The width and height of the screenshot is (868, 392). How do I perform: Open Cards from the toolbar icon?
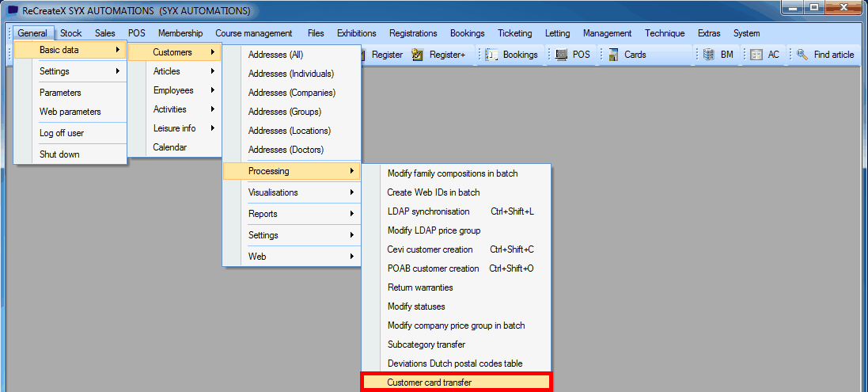point(613,55)
